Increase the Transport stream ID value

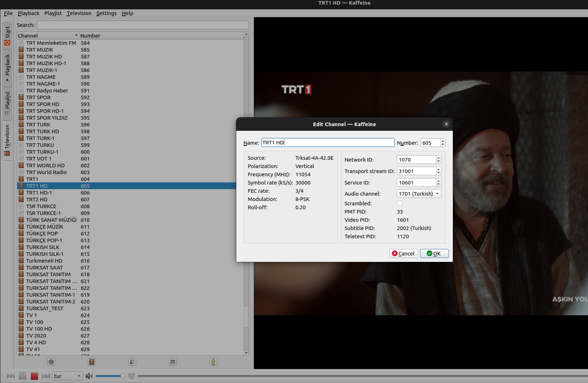(438, 169)
